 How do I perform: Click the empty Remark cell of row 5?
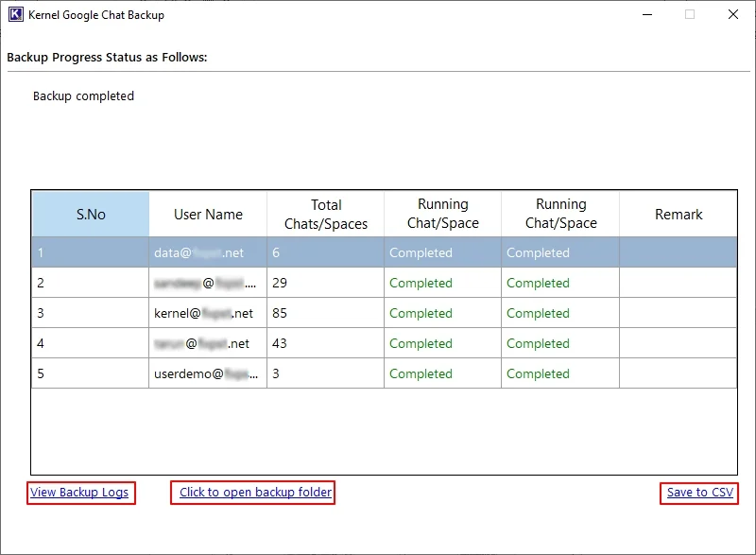[679, 373]
